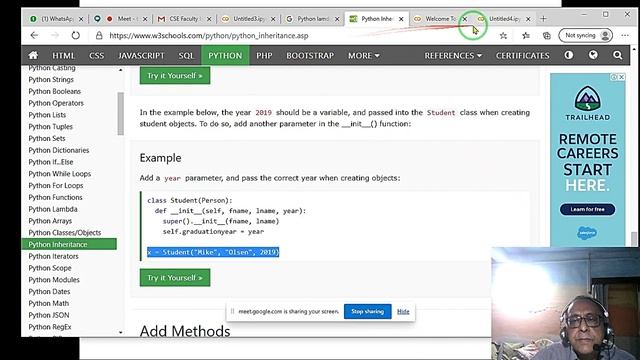Open the CERTIFICATES menu item
640x360 pixels.
(522, 55)
